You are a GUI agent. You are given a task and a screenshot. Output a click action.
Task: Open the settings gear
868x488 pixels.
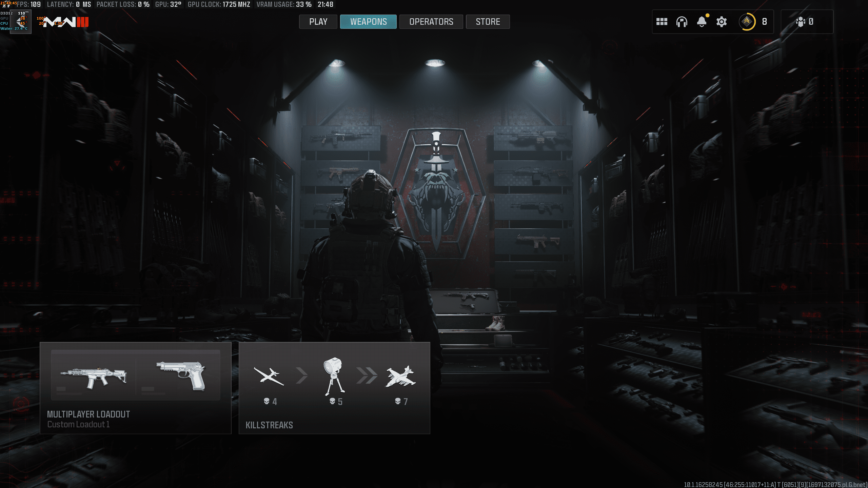point(721,22)
